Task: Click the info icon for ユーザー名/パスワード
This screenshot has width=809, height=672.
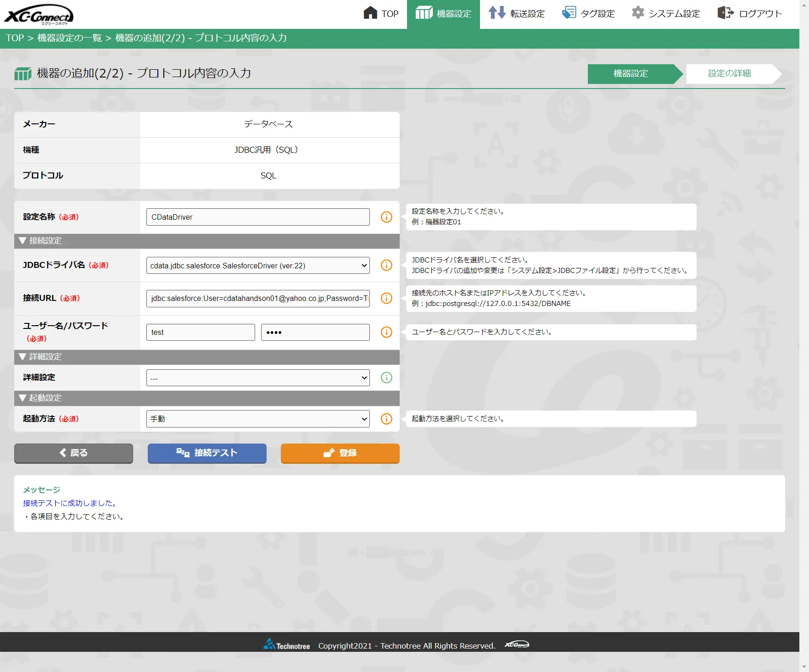Action: coord(386,332)
